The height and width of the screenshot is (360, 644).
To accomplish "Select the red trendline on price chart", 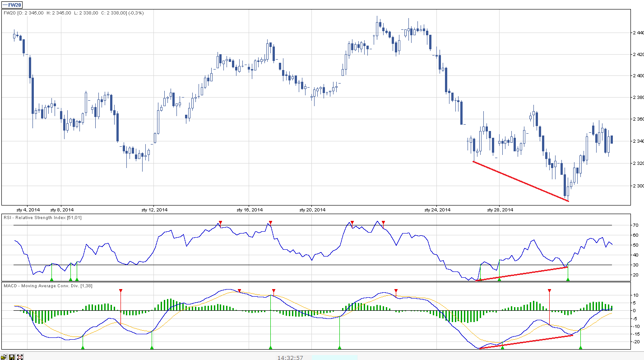I will (520, 181).
